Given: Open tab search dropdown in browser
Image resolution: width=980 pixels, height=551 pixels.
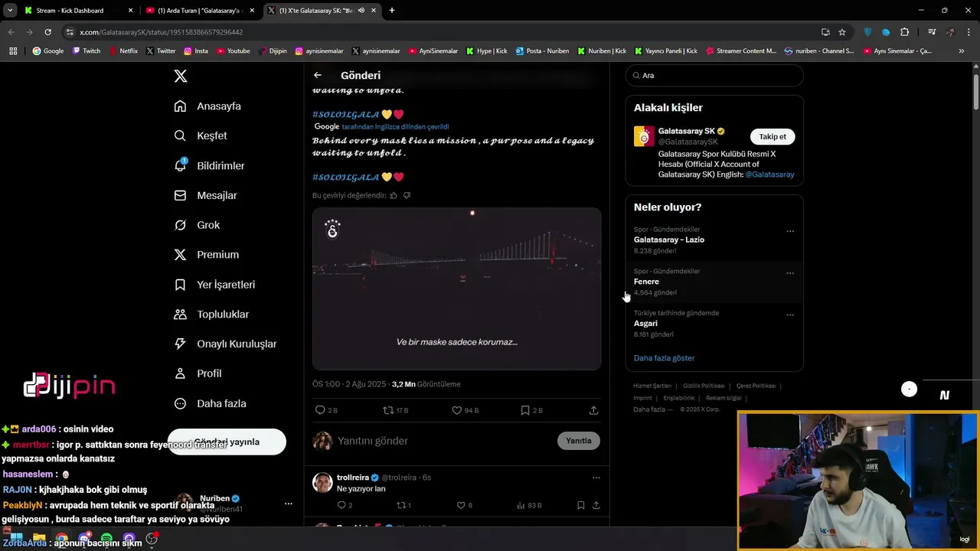Looking at the screenshot, I should pyautogui.click(x=10, y=11).
